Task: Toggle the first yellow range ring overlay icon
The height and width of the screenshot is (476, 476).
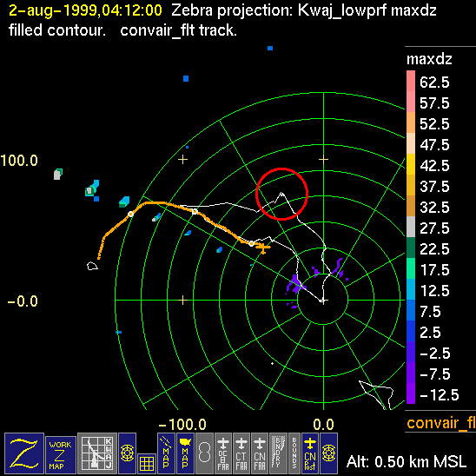Action: 127,453
